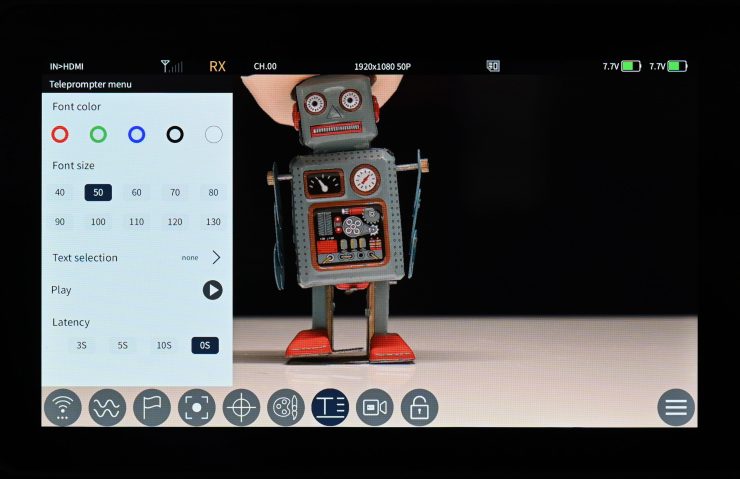
Task: Set font size to 80
Action: pyautogui.click(x=213, y=192)
